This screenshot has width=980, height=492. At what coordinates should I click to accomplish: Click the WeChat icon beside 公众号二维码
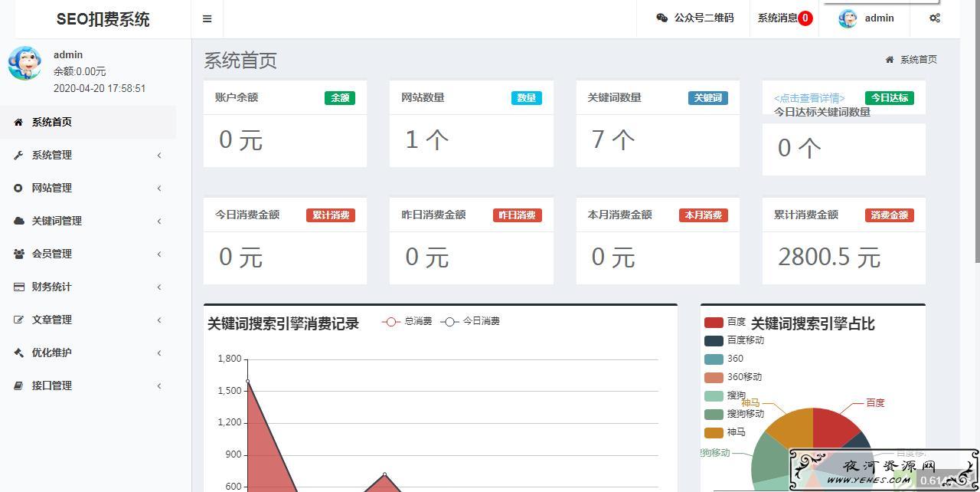(662, 18)
